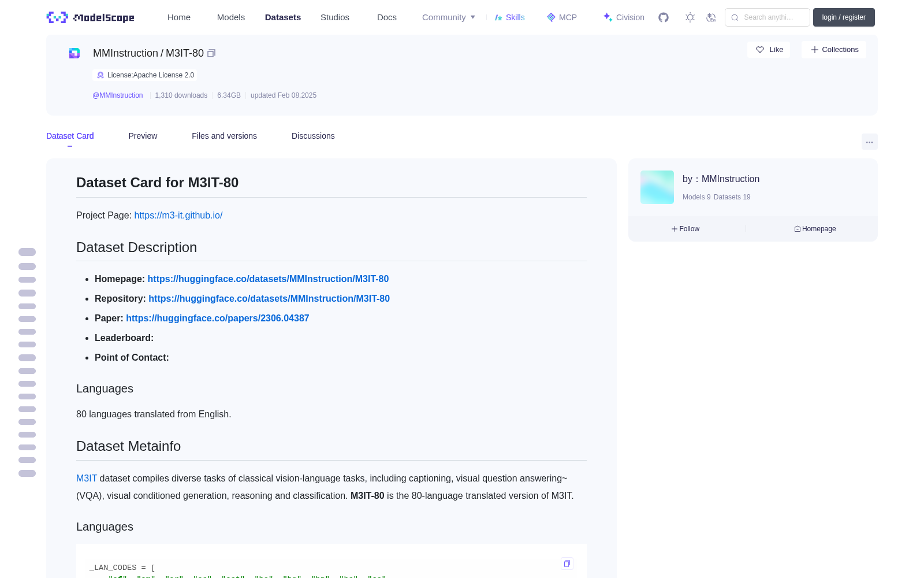Open the Repository huggingface dataset link
Image resolution: width=924 pixels, height=578 pixels.
coord(269,298)
